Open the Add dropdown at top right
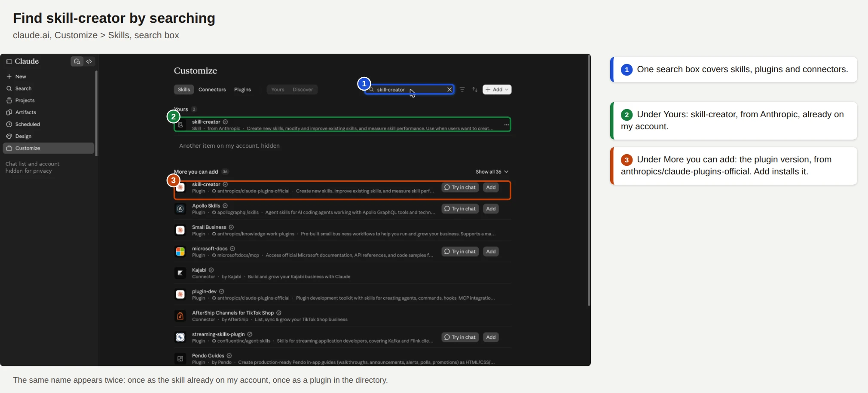Screen dimensions: 868x393 pos(497,89)
